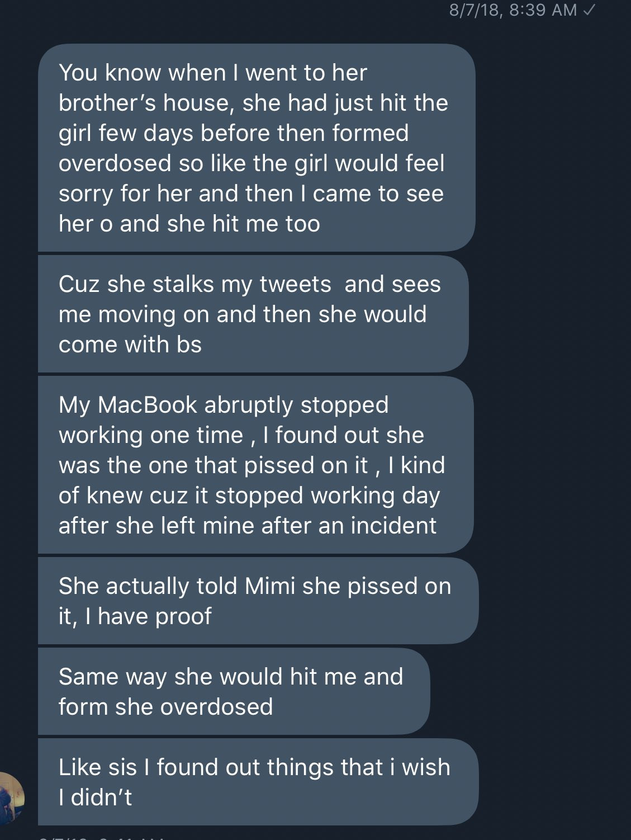Select the "stalks my tweets" message bubble
The image size is (631, 840).
pos(253,314)
